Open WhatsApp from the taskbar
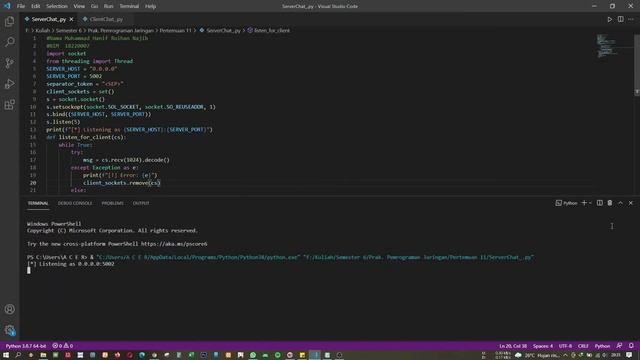 click(253, 355)
